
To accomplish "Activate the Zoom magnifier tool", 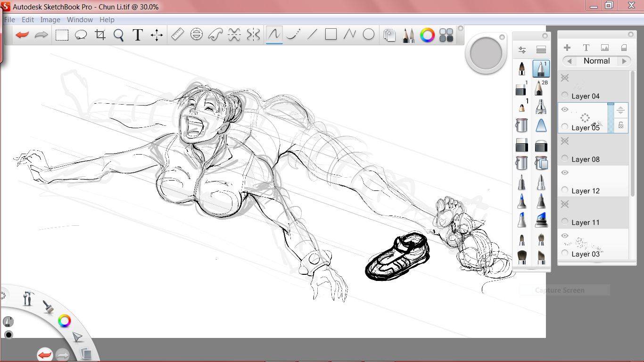I will click(x=118, y=35).
